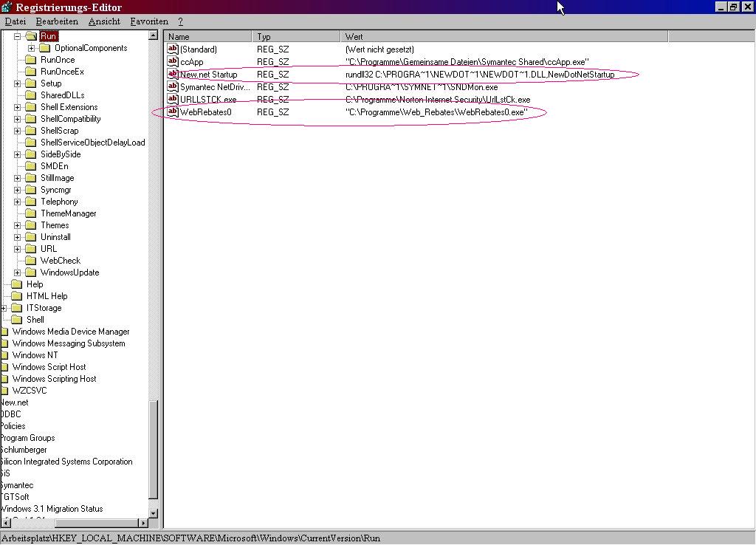Click the tree horizontal scroll right arrow
Image resolution: width=756 pixels, height=545 pixels.
coord(143,523)
